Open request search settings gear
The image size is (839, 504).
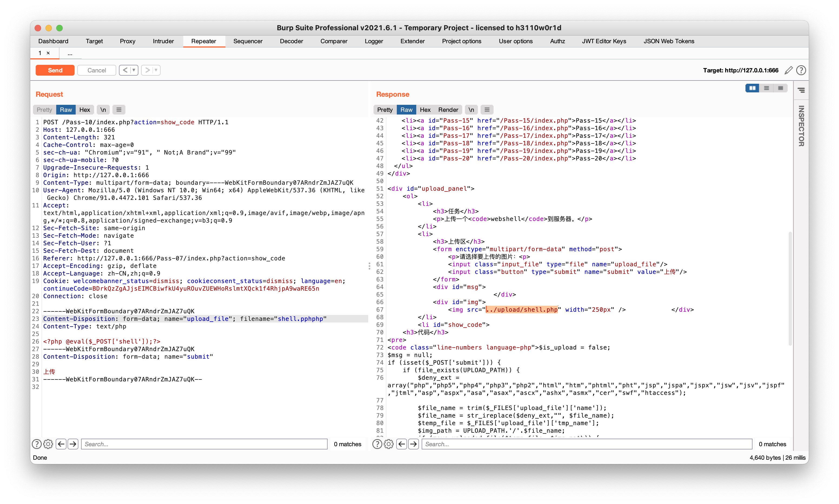tap(48, 444)
